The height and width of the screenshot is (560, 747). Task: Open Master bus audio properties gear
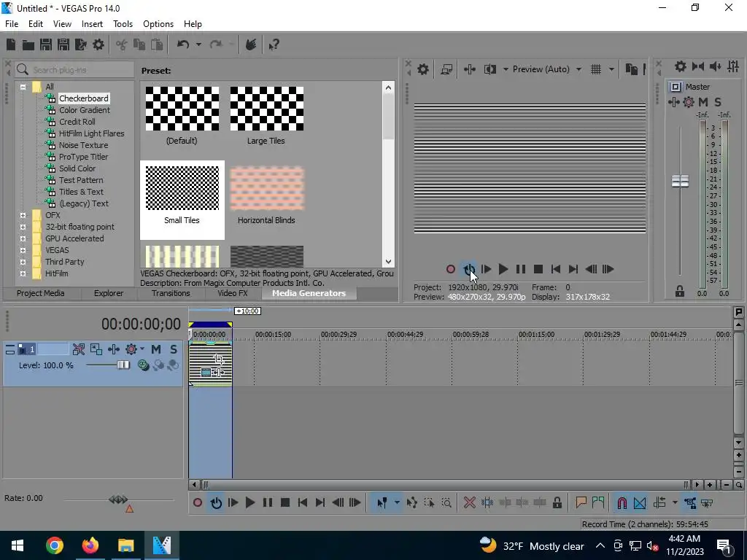pyautogui.click(x=681, y=66)
